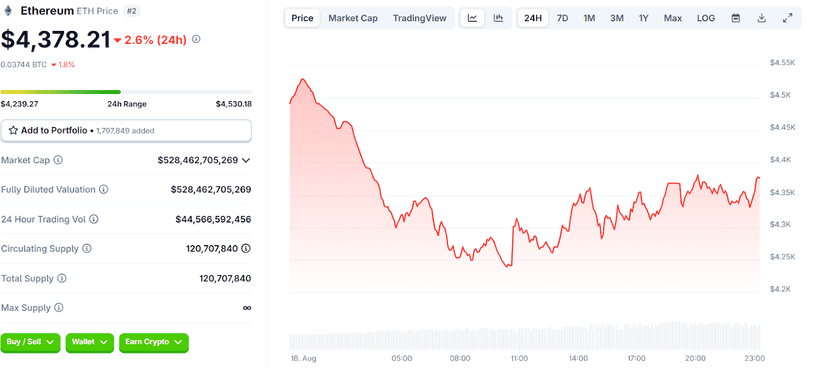
Task: Switch to the Market Cap chart tab
Action: click(x=353, y=18)
